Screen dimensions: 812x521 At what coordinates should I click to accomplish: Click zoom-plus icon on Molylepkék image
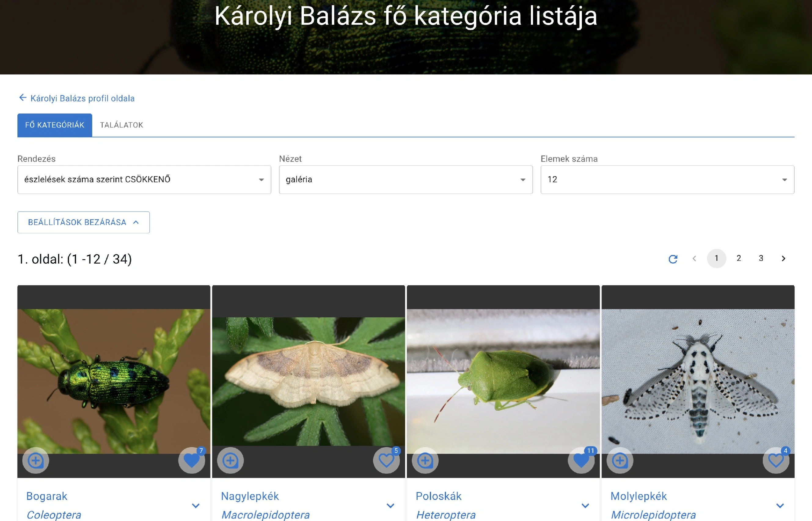coord(620,460)
